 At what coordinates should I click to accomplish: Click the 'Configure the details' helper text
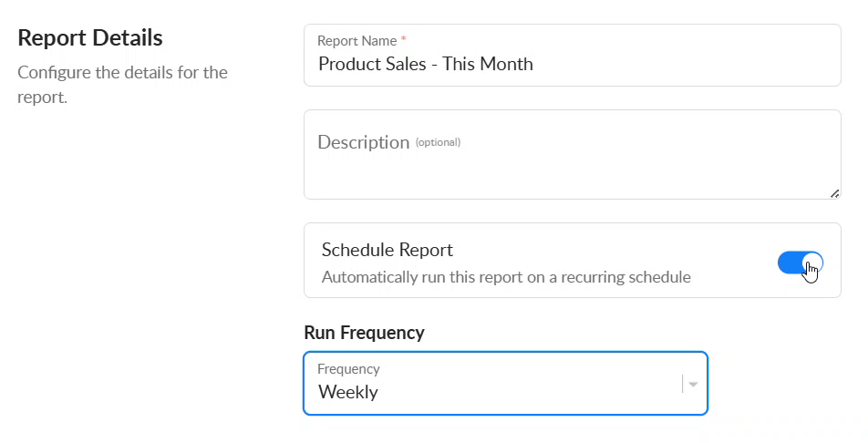[122, 84]
